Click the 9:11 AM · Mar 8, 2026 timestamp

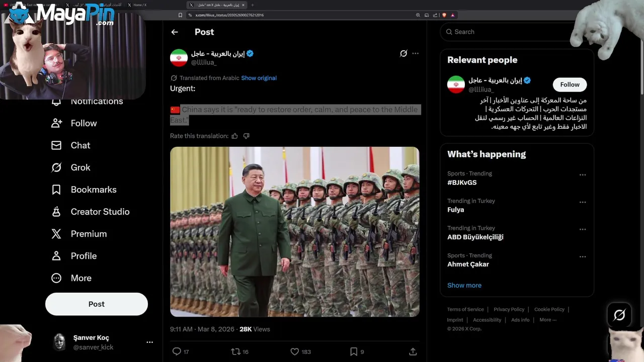pyautogui.click(x=202, y=329)
